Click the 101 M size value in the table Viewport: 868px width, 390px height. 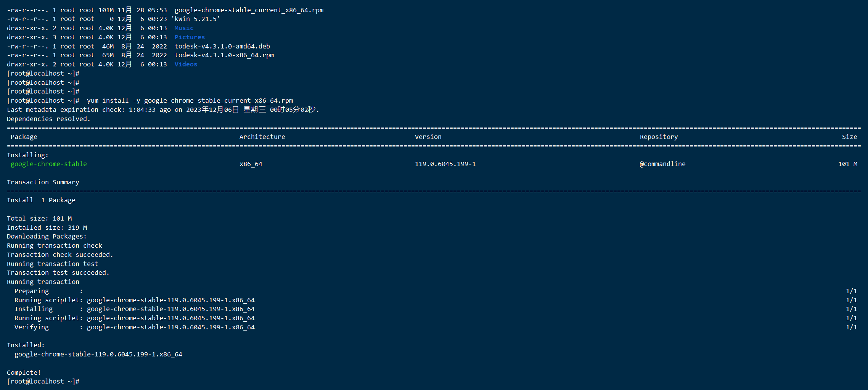pyautogui.click(x=848, y=164)
